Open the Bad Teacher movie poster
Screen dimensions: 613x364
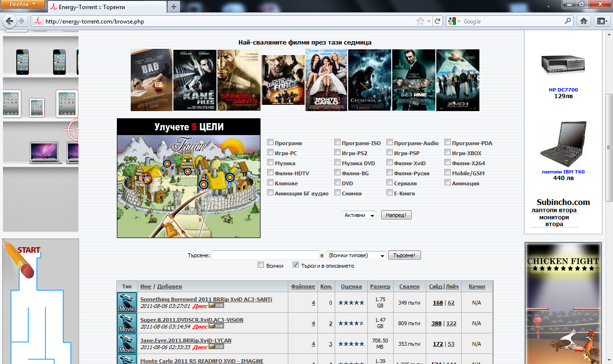click(x=151, y=80)
